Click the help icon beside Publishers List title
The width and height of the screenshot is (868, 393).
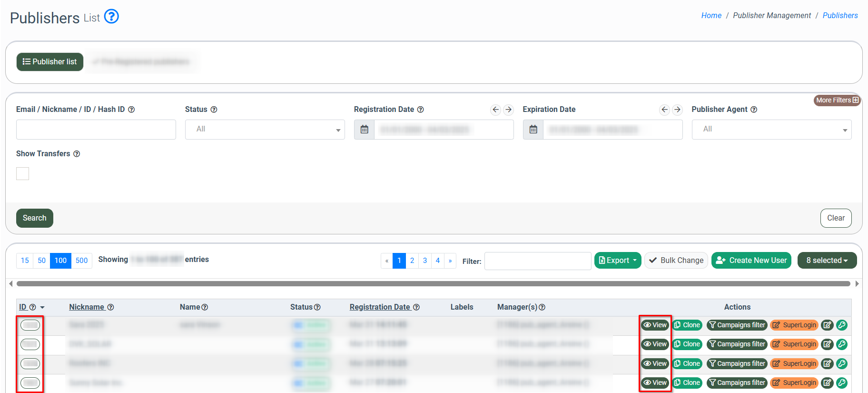[111, 17]
